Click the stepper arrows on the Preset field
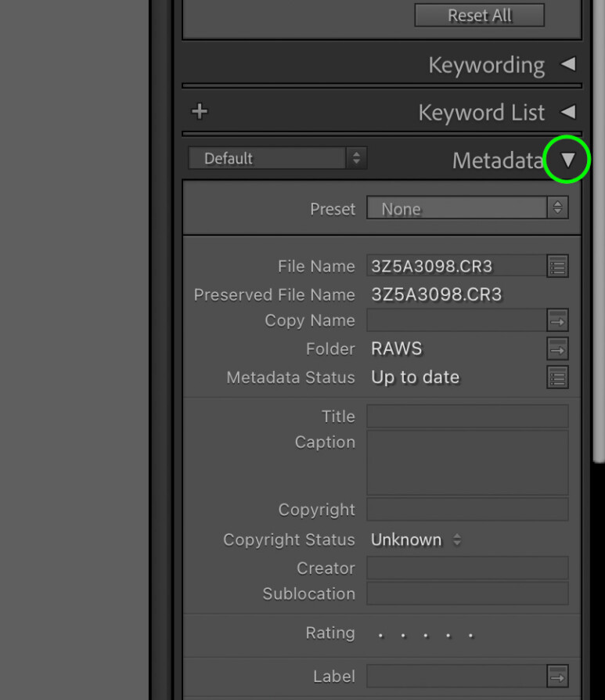605x700 pixels. (557, 207)
